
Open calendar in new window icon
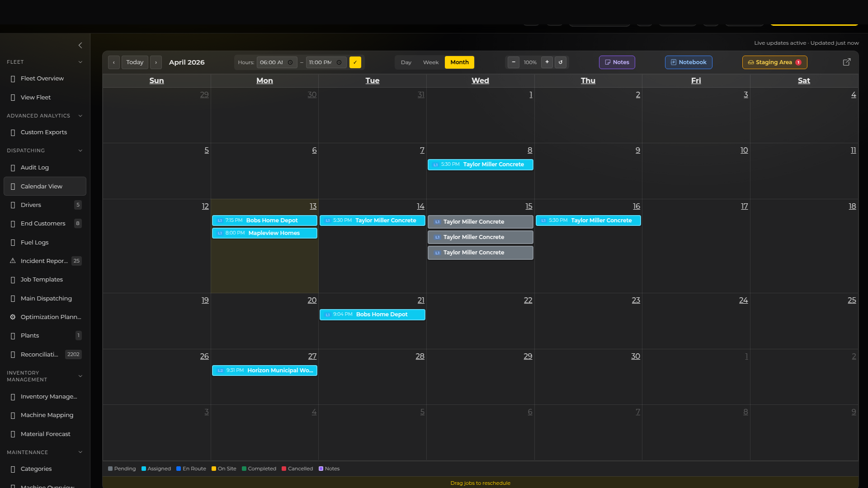tap(847, 62)
